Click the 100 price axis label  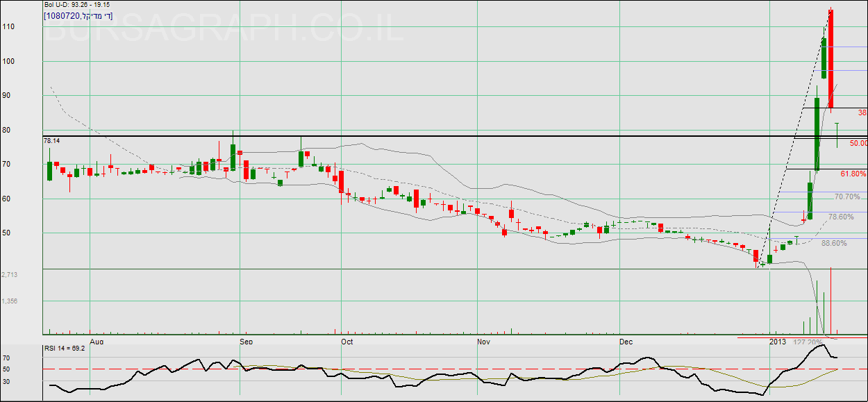(9, 61)
